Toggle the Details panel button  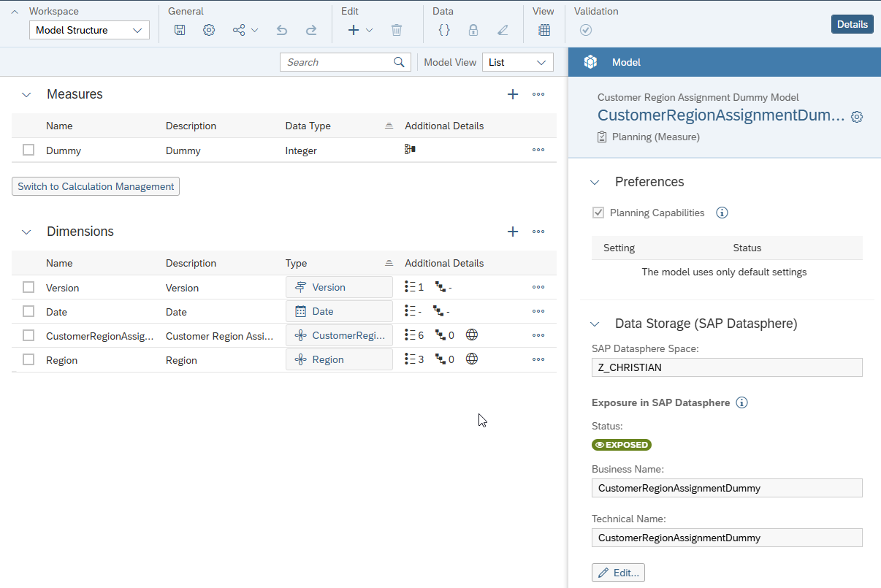tap(852, 24)
